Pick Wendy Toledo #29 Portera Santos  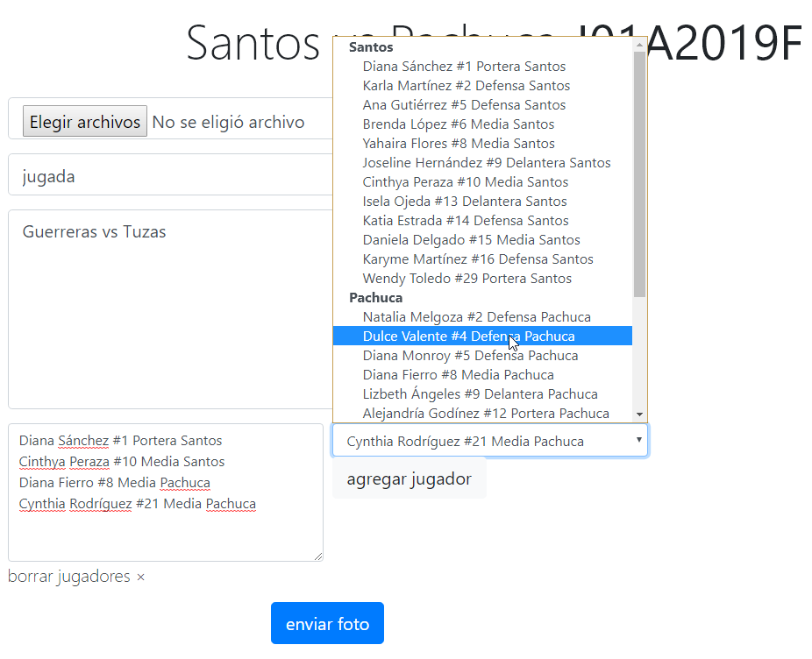pos(482,278)
